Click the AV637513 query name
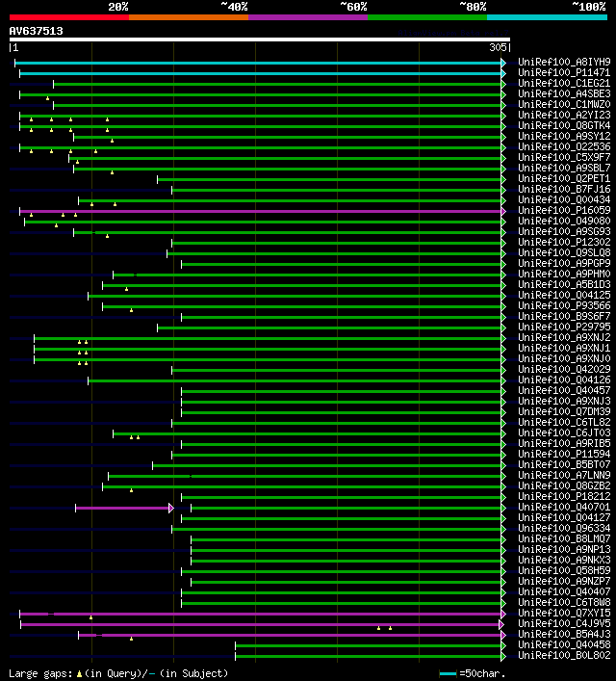This screenshot has height=681, width=616. (x=36, y=31)
